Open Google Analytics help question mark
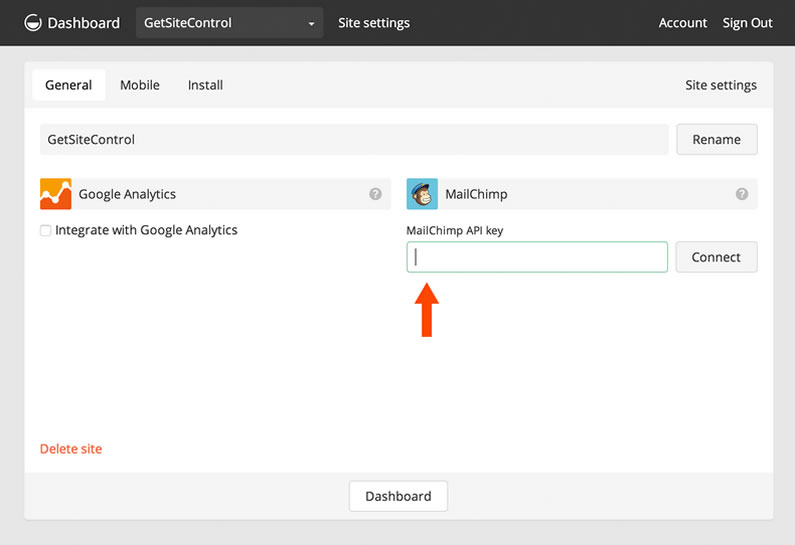 [375, 194]
